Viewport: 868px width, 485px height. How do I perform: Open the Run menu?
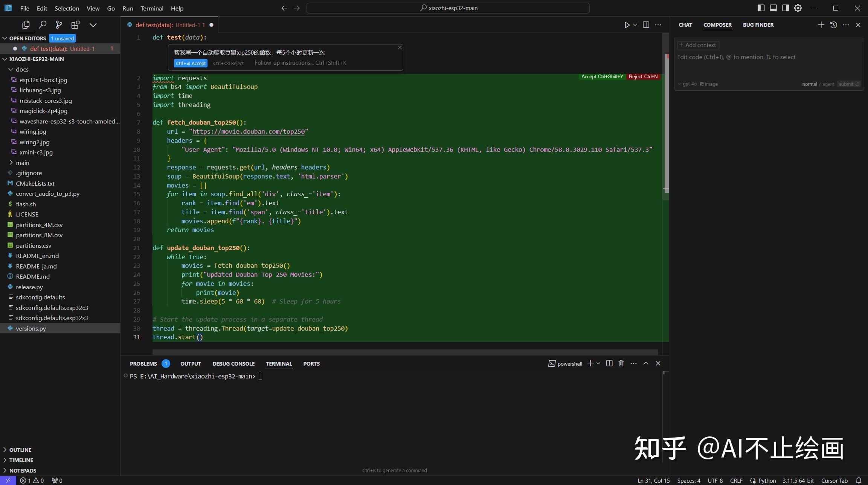[x=127, y=8]
